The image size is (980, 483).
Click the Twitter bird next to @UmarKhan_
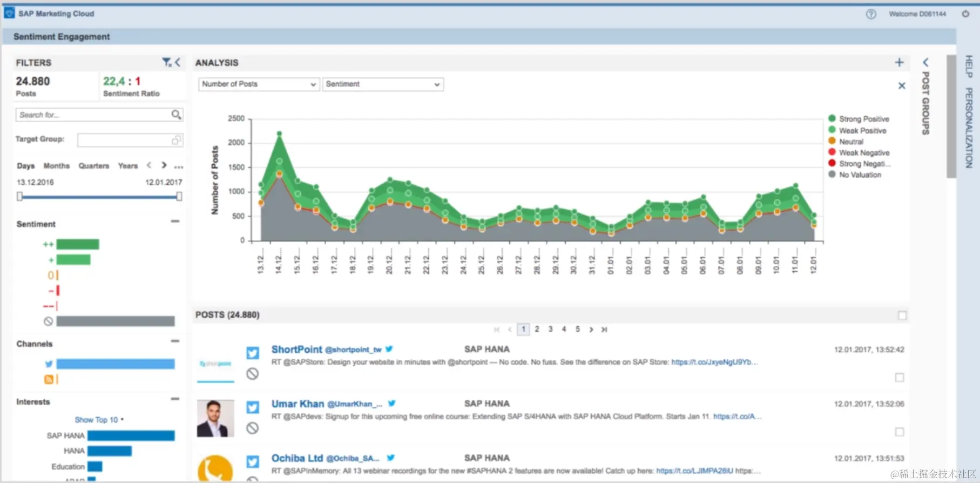click(392, 403)
